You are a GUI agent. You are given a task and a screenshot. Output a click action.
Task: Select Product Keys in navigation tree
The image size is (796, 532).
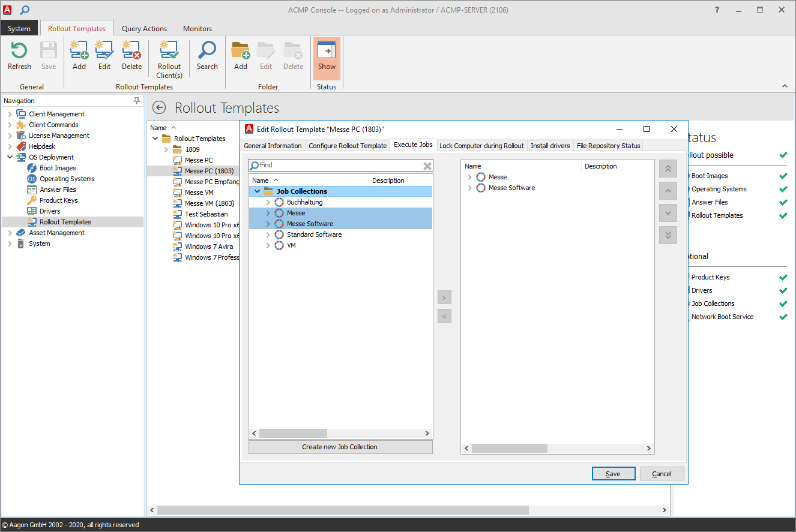[59, 200]
